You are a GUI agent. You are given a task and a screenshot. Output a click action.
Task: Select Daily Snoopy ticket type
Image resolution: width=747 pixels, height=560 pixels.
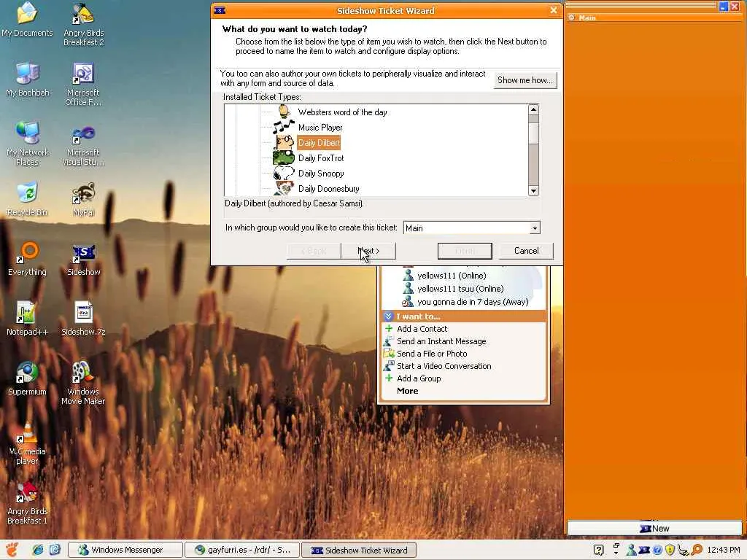[x=321, y=174]
